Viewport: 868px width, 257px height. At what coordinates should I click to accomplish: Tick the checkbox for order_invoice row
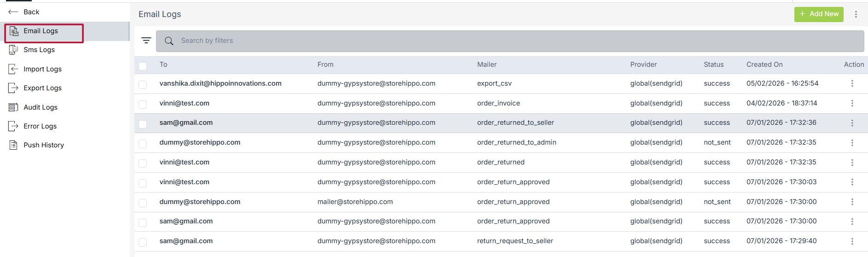(x=143, y=105)
